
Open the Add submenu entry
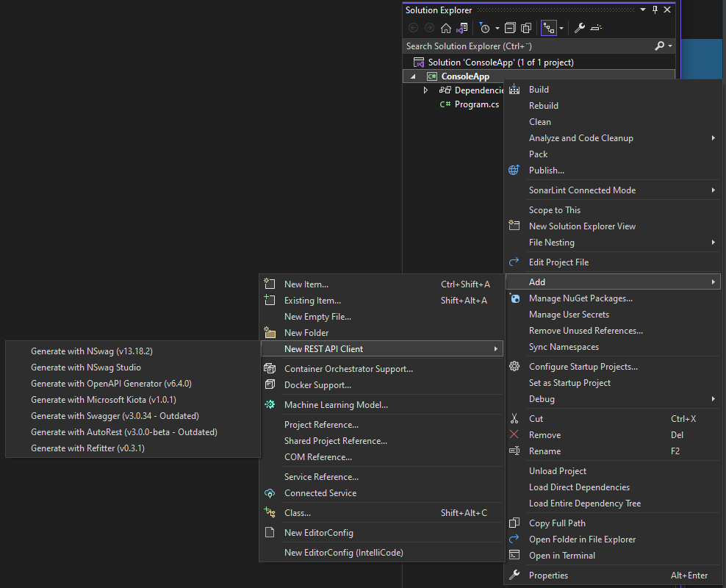(x=613, y=282)
